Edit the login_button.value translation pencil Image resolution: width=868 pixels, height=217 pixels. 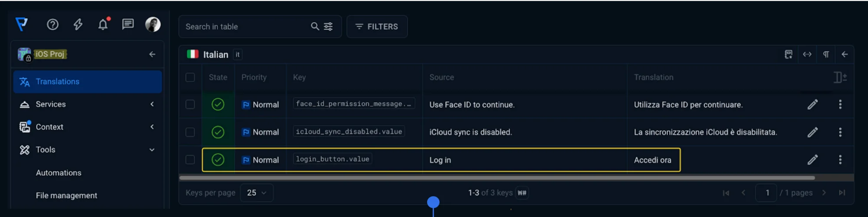click(812, 160)
